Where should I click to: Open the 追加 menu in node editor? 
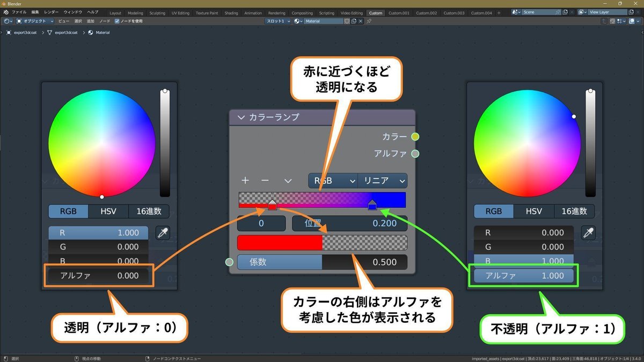click(x=90, y=21)
